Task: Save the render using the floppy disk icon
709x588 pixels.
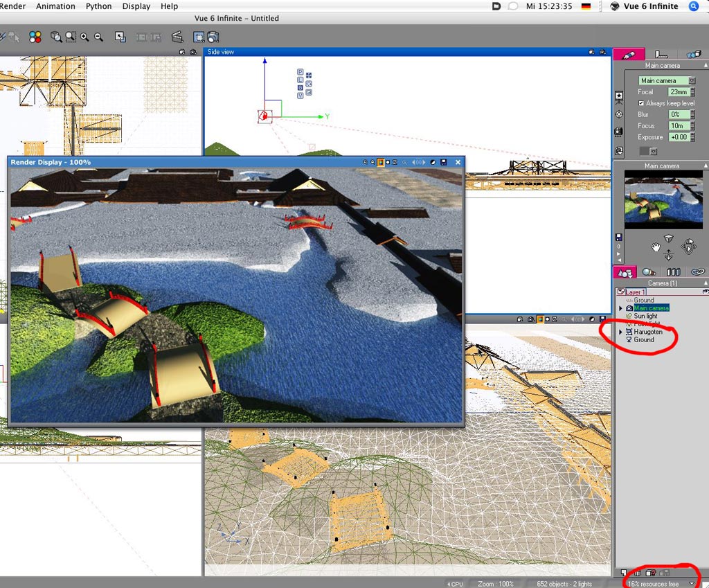Action: tap(444, 162)
